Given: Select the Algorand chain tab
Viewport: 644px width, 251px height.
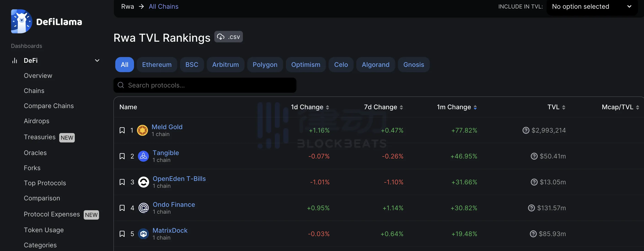Looking at the screenshot, I should point(375,64).
